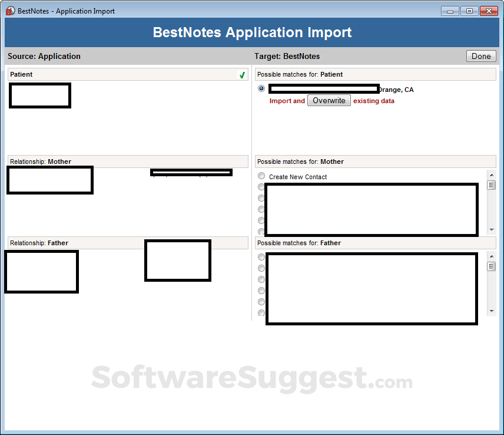Click the Mother matches scrollbar thumb
The image size is (504, 435).
(x=491, y=185)
